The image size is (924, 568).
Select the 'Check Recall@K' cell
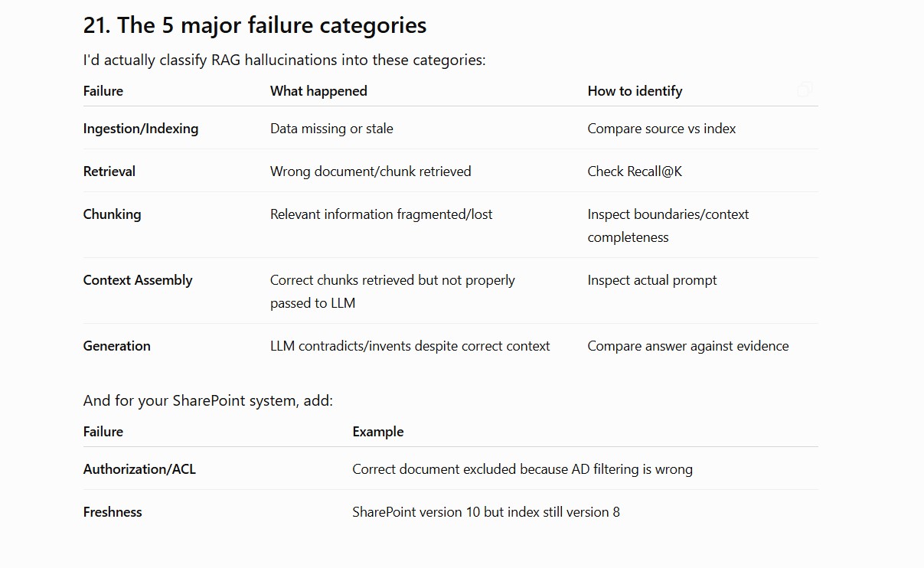tap(635, 171)
